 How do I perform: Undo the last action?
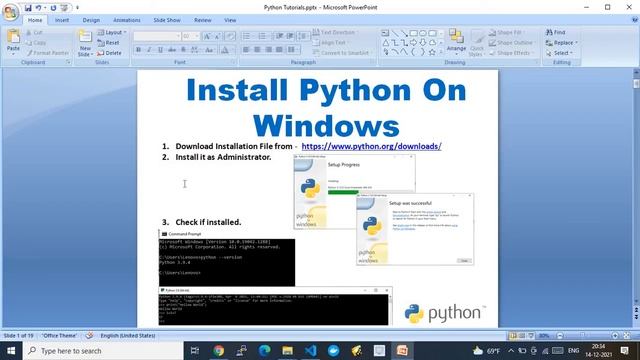coord(38,8)
